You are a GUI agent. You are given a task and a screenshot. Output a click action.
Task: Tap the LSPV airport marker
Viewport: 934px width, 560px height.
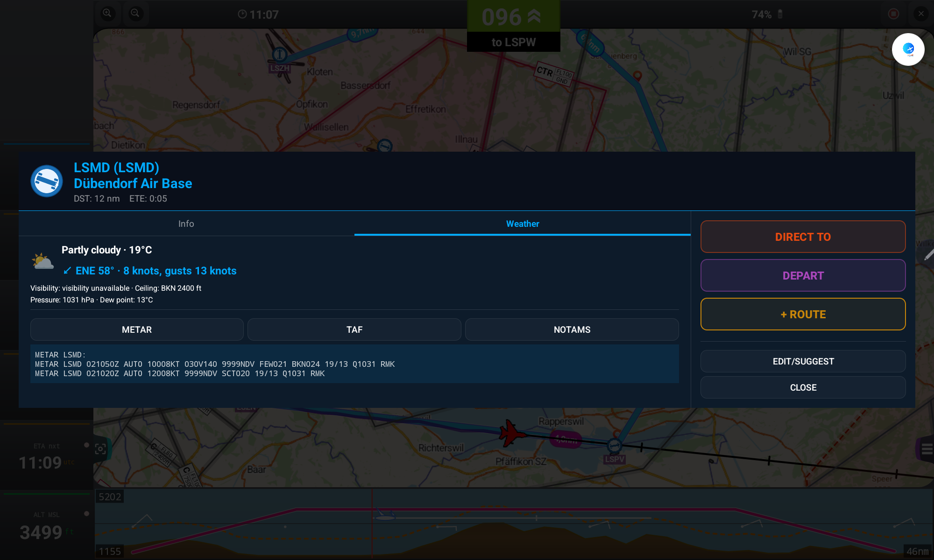point(615,446)
